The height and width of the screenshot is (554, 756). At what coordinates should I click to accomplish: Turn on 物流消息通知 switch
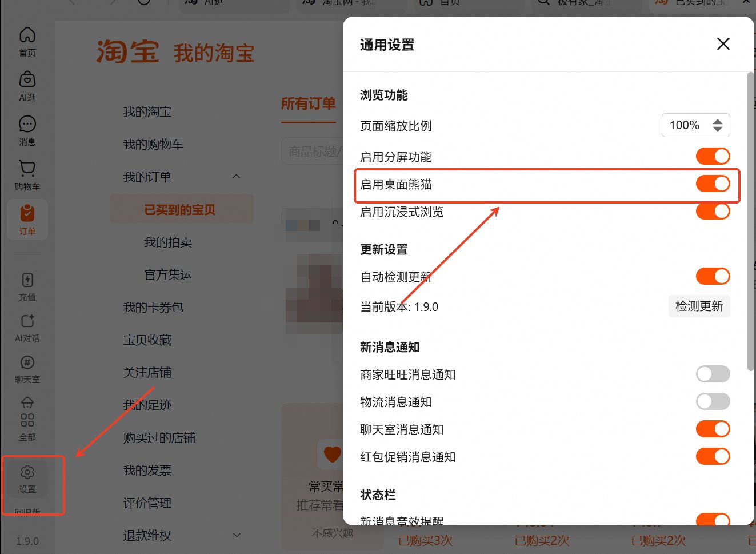tap(713, 401)
